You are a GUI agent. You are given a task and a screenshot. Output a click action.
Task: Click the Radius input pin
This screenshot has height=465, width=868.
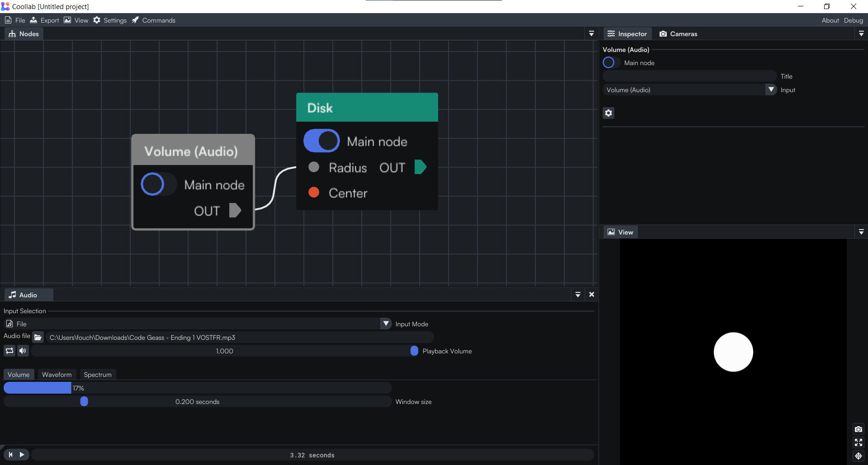(x=314, y=167)
